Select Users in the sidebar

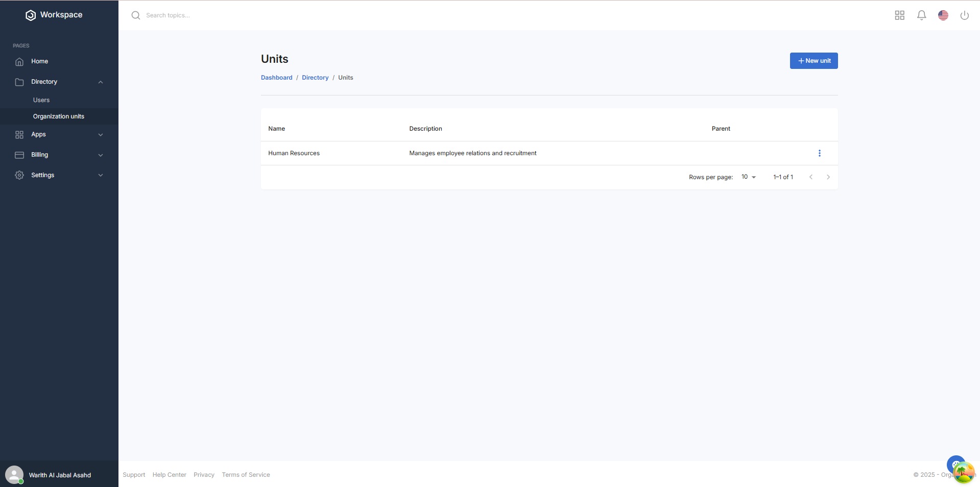[41, 100]
